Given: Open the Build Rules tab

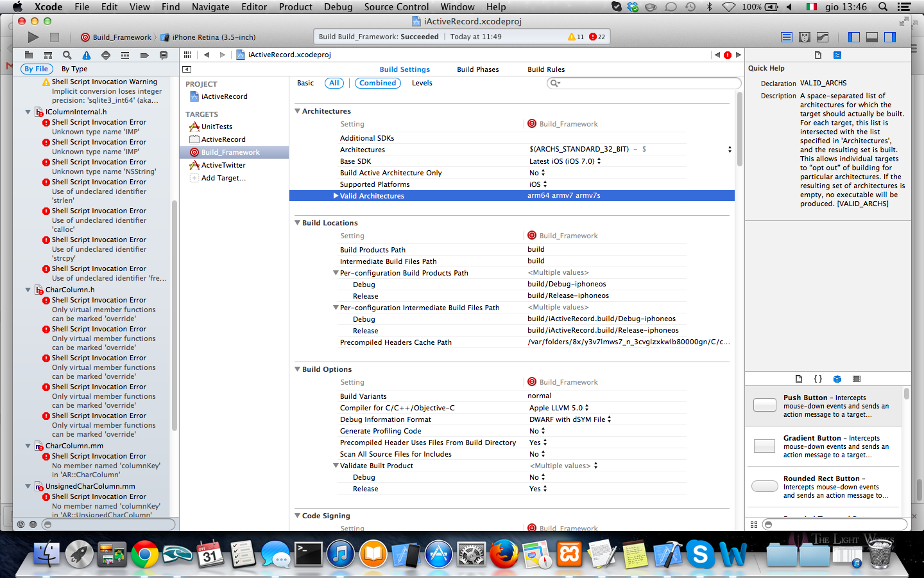Looking at the screenshot, I should (x=546, y=69).
